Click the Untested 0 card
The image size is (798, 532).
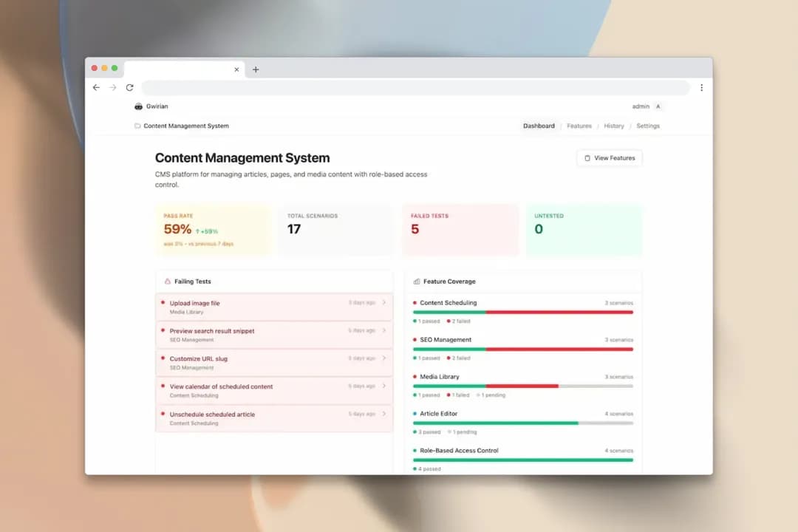584,229
